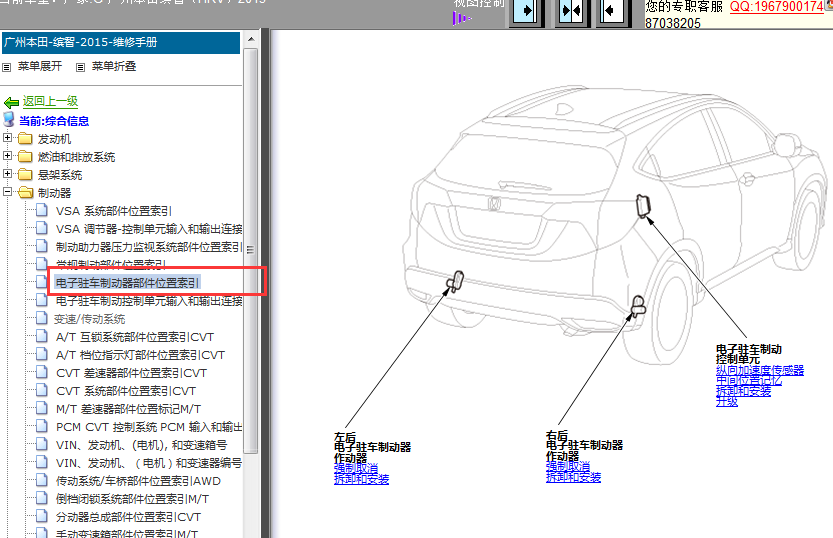This screenshot has width=833, height=538.
Task: Click the open 制动器 folder icon
Action: pyautogui.click(x=26, y=193)
